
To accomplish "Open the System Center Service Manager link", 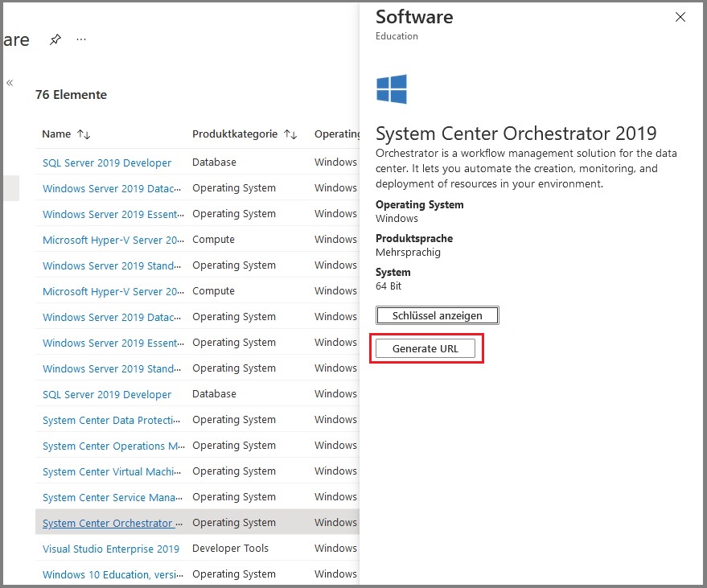I will [x=113, y=497].
